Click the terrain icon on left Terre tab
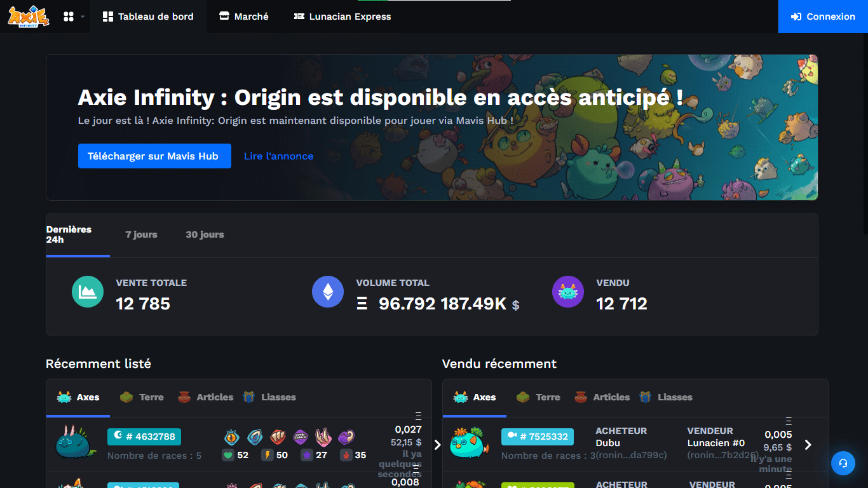Viewport: 868px width, 488px height. 126,397
